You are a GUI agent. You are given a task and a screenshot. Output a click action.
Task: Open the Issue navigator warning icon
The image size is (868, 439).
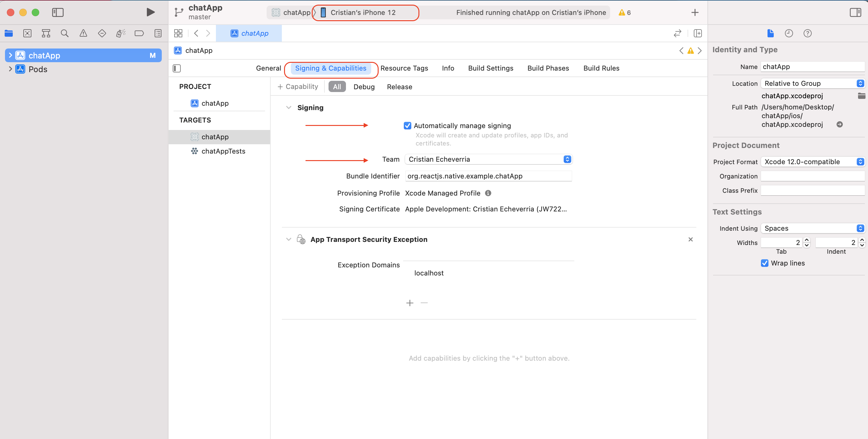point(83,33)
